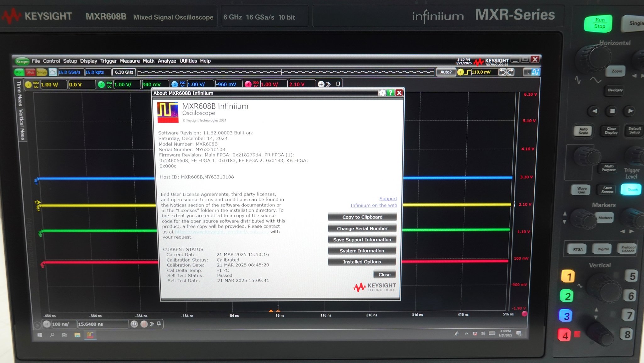Image resolution: width=644 pixels, height=363 pixels.
Task: Open channel 1 scale 1.00 V/ field
Action: pos(53,85)
